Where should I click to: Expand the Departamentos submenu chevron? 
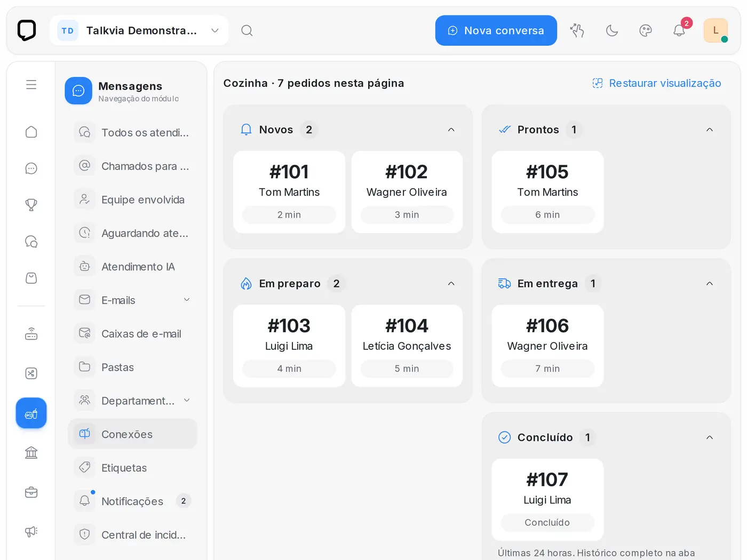pos(187,401)
